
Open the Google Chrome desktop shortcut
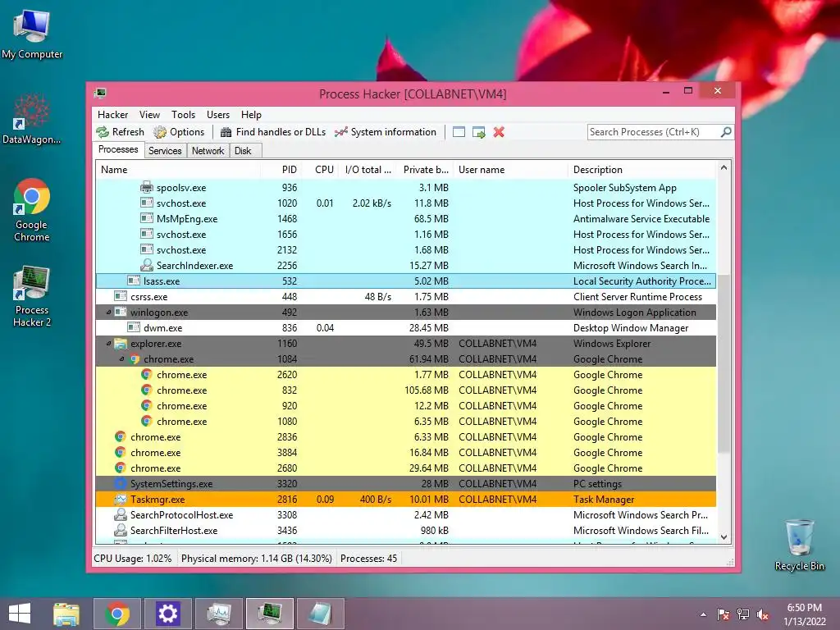pos(32,210)
